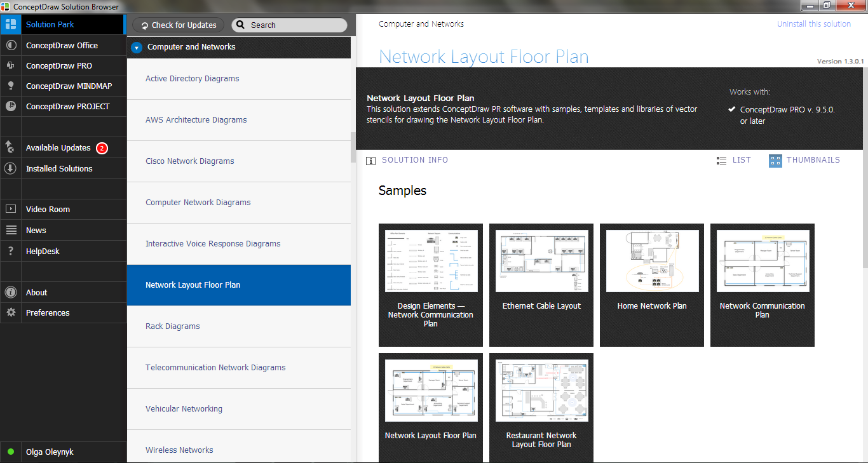Select AWS Architecture Diagrams solution

point(239,120)
